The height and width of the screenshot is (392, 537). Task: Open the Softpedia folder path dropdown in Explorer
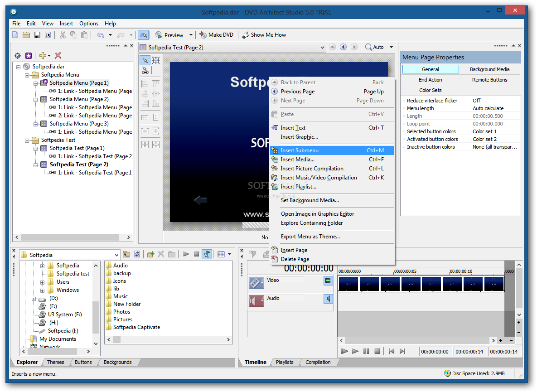pos(117,255)
